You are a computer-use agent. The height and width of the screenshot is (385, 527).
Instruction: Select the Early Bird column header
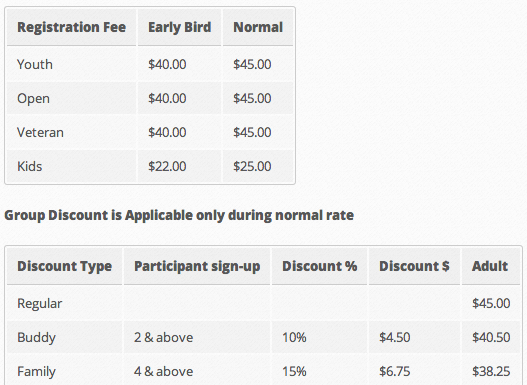[x=179, y=27]
